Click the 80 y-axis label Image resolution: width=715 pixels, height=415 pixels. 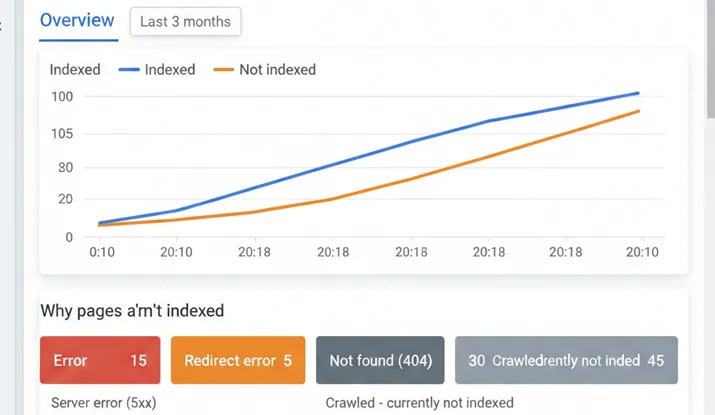pyautogui.click(x=66, y=167)
